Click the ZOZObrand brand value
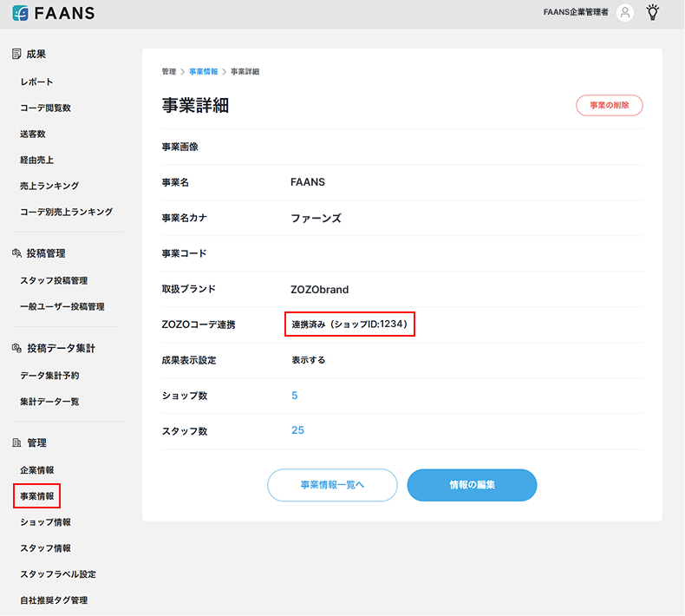This screenshot has height=616, width=685. (x=319, y=290)
